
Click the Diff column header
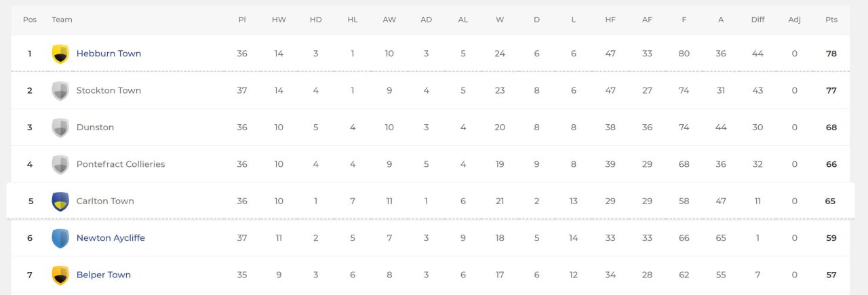point(757,20)
